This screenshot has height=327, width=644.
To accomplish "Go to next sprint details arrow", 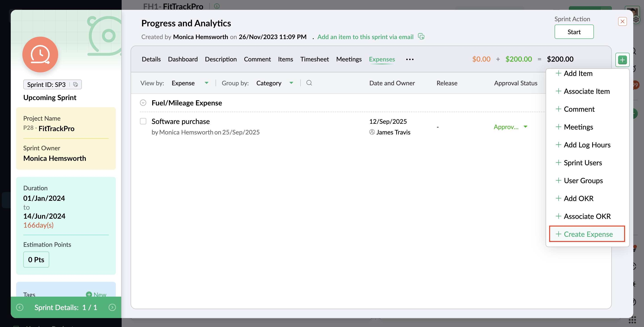I will [112, 307].
